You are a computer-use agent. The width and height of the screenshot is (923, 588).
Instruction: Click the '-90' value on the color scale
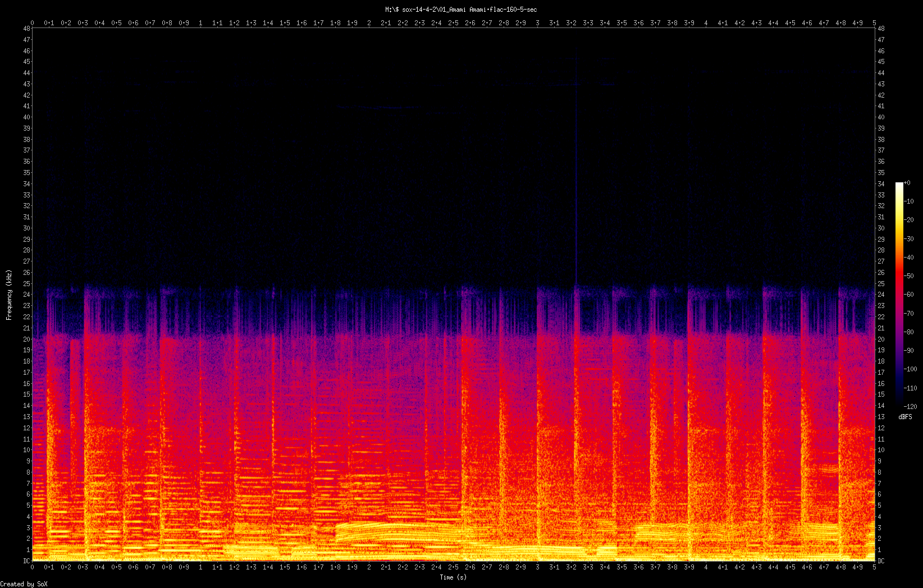tap(910, 351)
